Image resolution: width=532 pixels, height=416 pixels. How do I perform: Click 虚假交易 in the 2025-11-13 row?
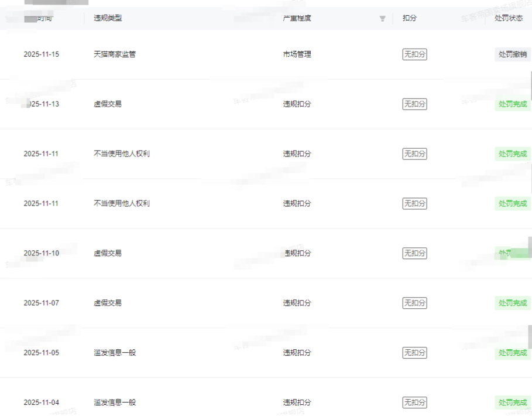108,104
